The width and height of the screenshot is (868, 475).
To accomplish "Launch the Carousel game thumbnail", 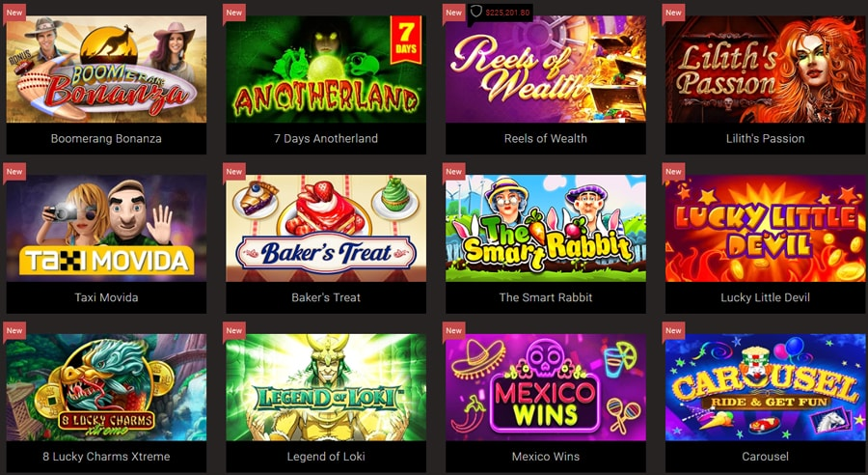I will point(766,387).
